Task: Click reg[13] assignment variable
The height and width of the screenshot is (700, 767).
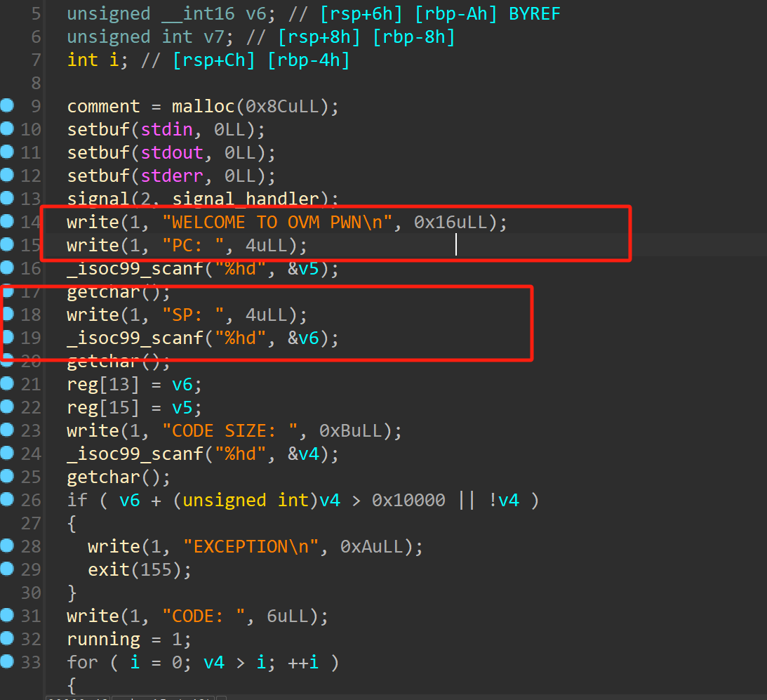Action: point(102,385)
